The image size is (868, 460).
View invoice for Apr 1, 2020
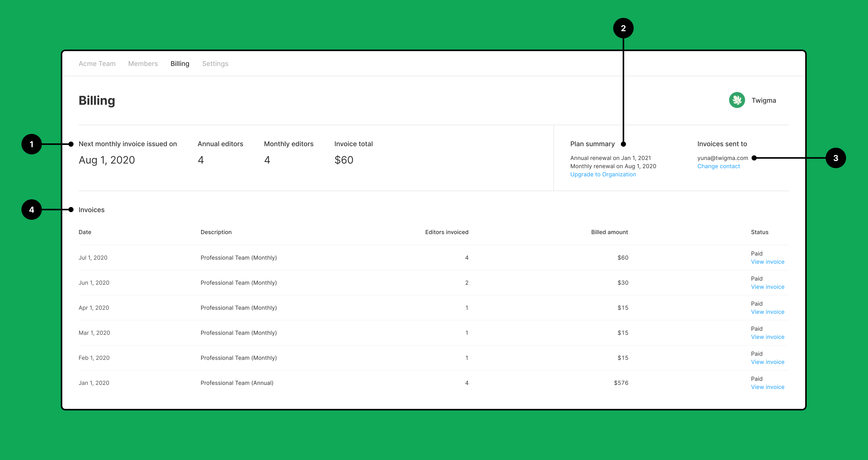768,312
